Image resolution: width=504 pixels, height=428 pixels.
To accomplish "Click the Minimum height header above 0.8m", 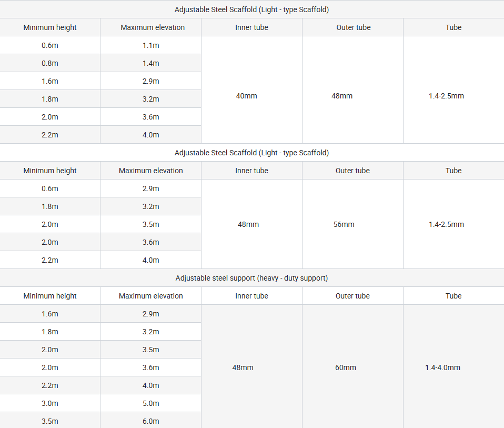I will [50, 27].
